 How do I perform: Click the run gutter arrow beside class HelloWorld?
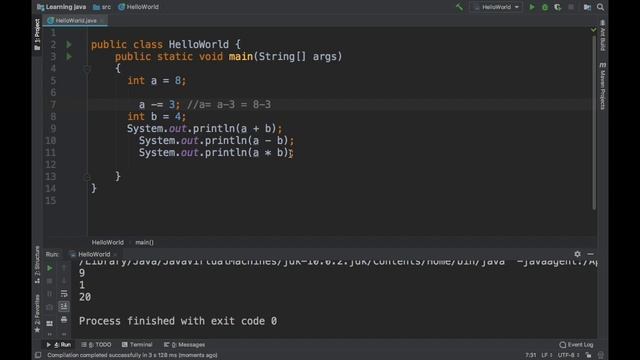69,44
